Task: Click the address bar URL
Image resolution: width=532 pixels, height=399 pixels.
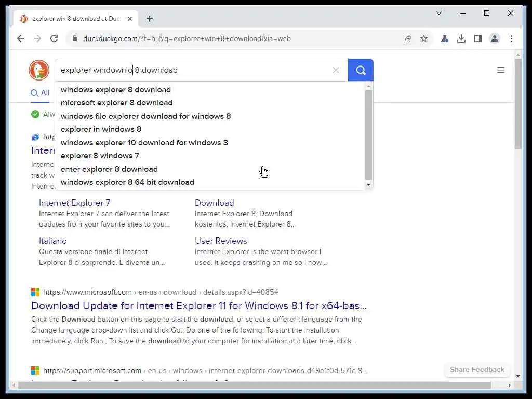Action: 187,38
